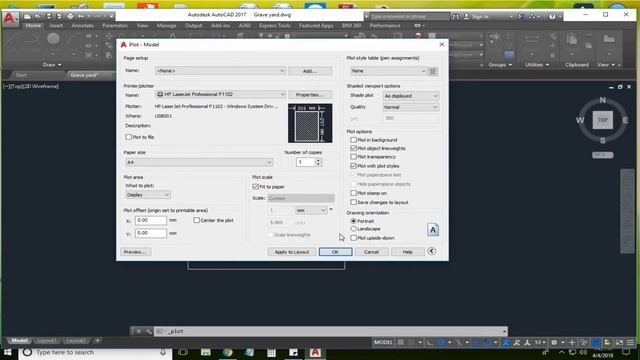Expand the Draw panel flyout
The width and height of the screenshot is (640, 360).
(x=52, y=65)
